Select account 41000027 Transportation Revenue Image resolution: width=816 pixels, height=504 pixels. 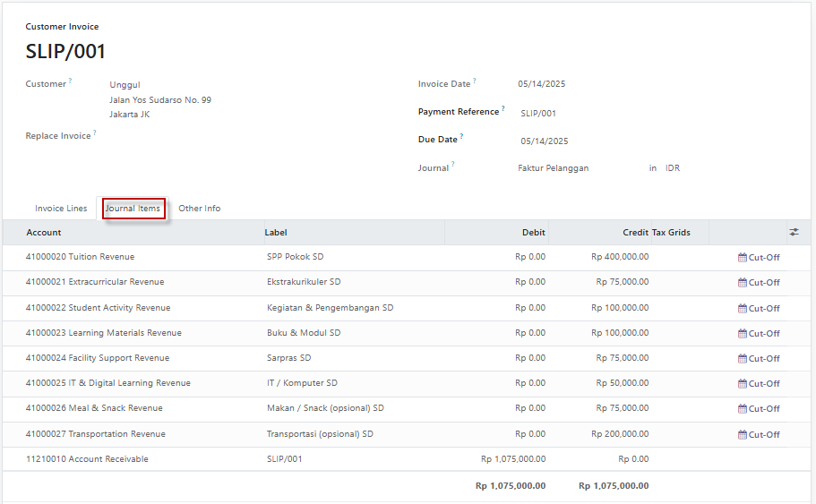pos(95,434)
